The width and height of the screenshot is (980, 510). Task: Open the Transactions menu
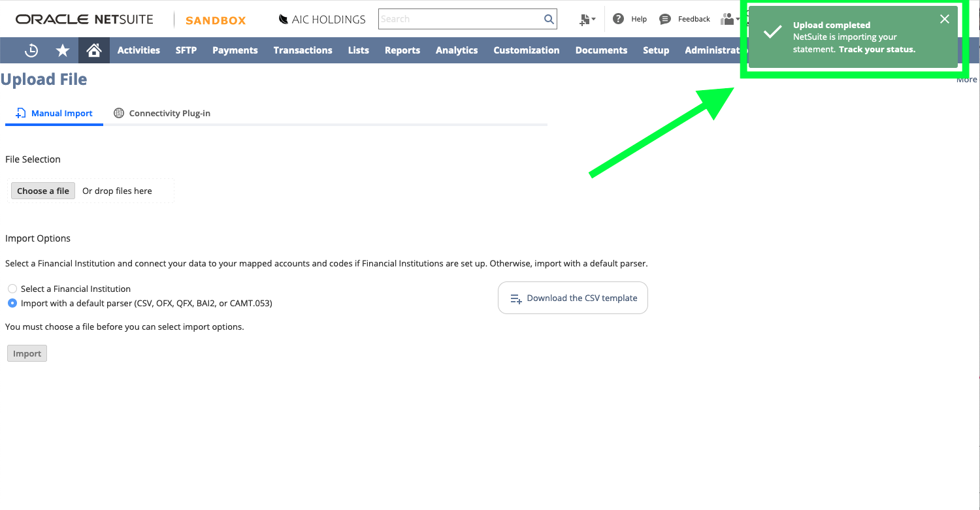(303, 50)
